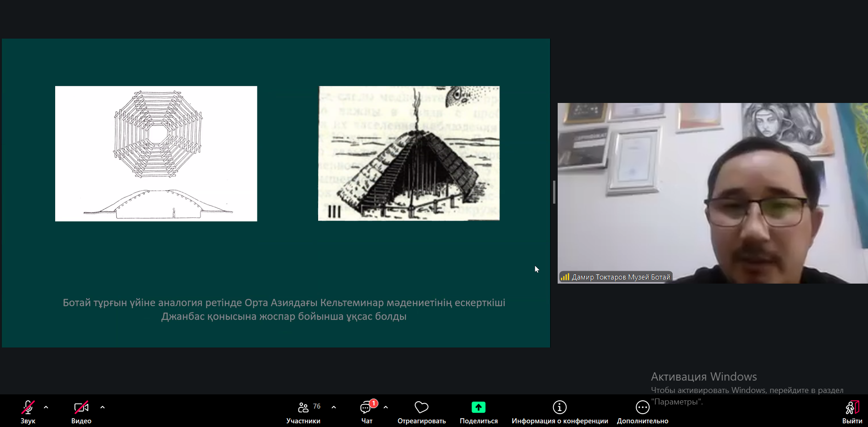
Task: Expand audio options arrow next to Звук
Action: (46, 407)
